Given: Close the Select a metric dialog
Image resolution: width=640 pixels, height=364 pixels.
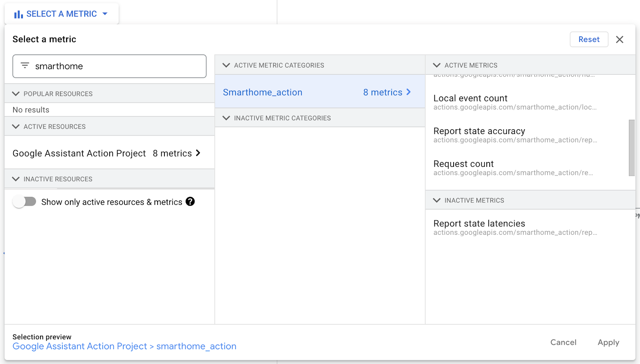Looking at the screenshot, I should (x=620, y=40).
